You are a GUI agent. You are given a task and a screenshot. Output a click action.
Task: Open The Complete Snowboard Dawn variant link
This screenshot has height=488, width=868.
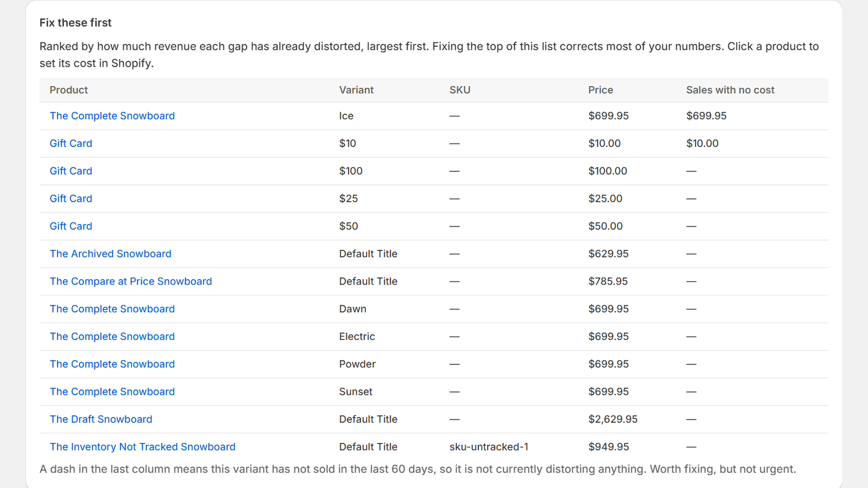pos(112,309)
